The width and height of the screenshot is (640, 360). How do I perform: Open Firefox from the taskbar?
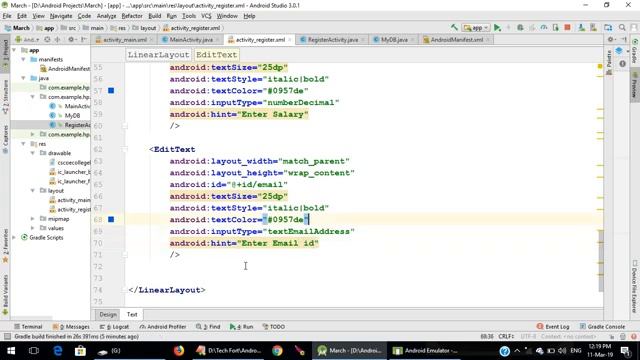[179, 351]
